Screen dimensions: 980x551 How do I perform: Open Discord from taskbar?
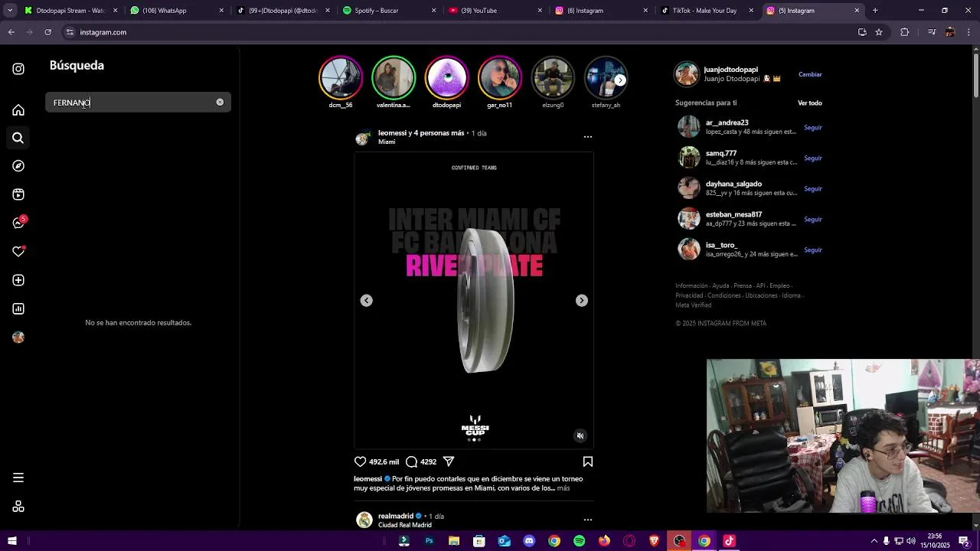click(529, 541)
